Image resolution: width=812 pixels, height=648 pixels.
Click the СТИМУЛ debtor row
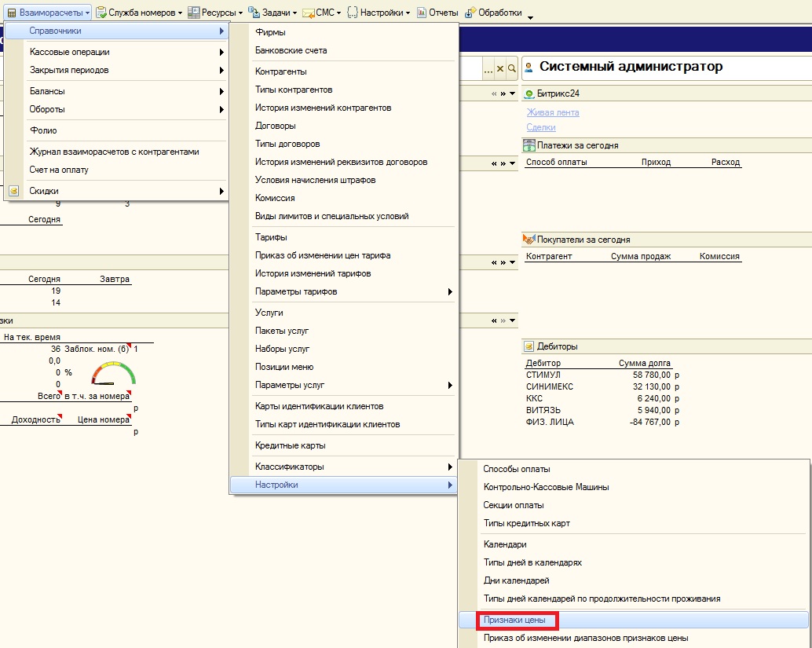tap(602, 375)
